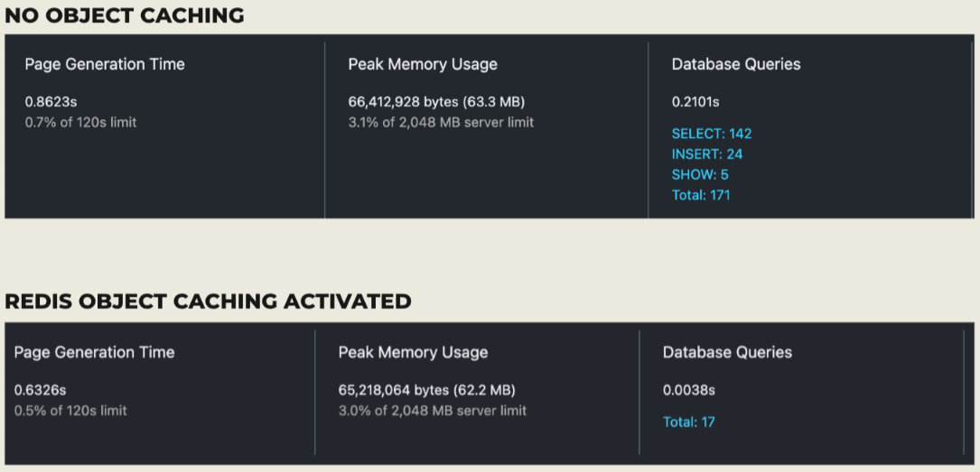Click the 0.7% of 120s limit text
Screen dimensions: 980x472
coord(80,123)
